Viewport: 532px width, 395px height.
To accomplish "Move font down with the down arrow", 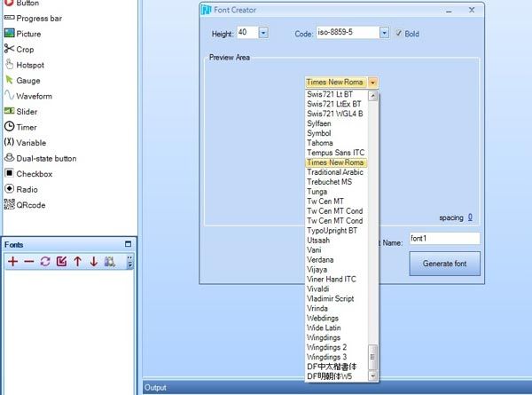I will click(93, 262).
